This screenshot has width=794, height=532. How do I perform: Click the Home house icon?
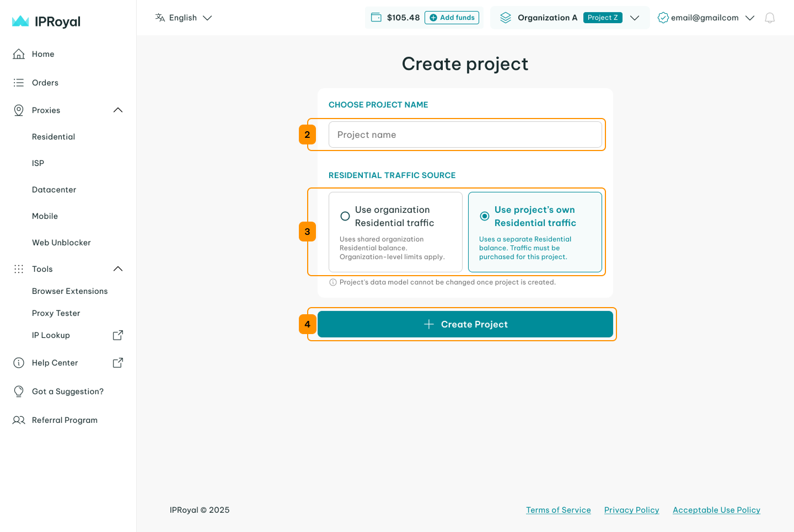point(19,54)
